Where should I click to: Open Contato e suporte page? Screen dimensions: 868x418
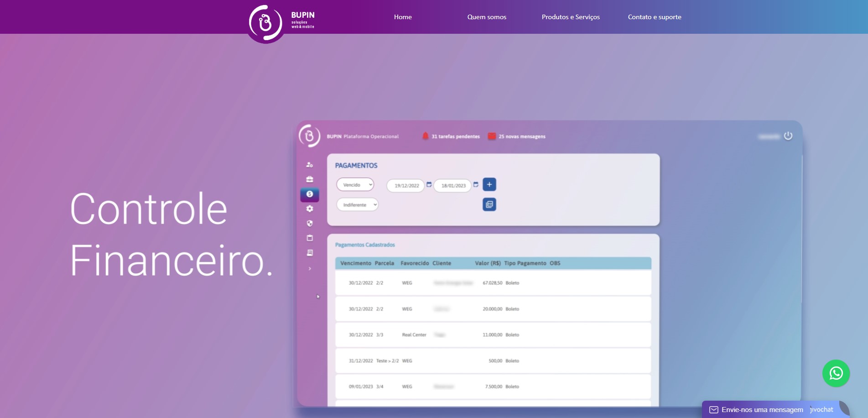655,17
